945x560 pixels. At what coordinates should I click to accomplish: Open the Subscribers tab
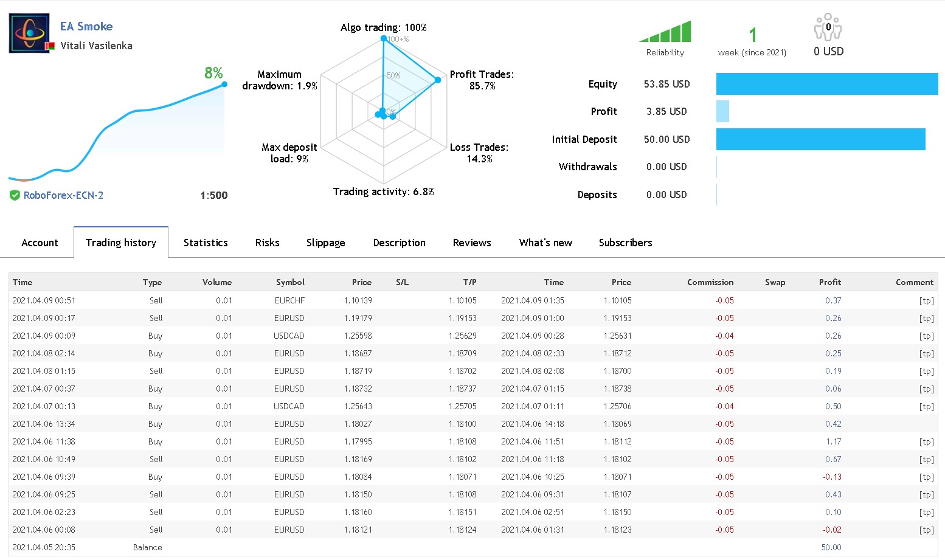point(625,243)
